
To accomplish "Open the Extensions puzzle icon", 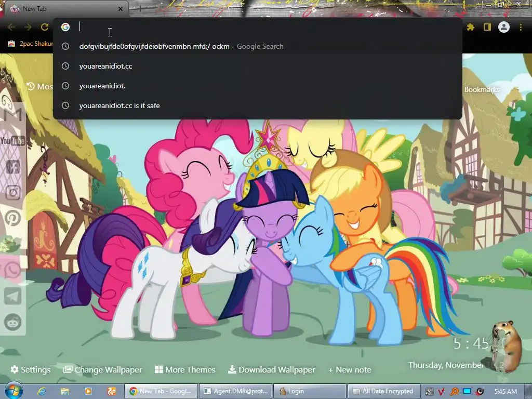I will click(x=471, y=27).
